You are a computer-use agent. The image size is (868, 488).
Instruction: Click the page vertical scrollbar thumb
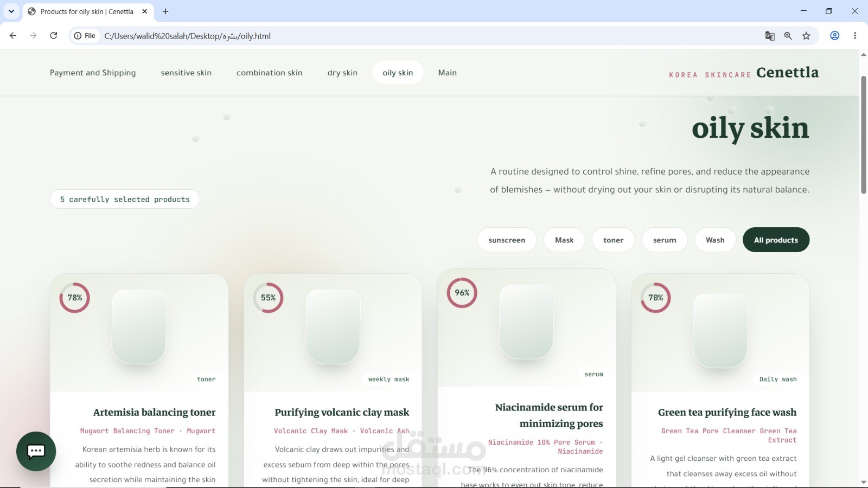pyautogui.click(x=864, y=134)
